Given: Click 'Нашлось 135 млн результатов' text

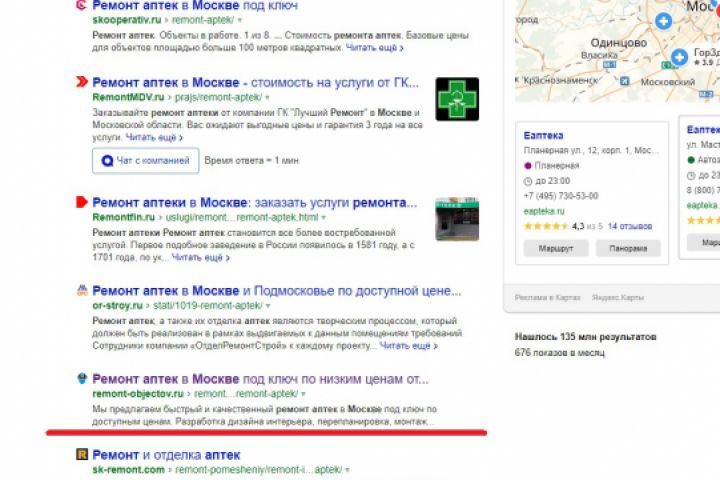Looking at the screenshot, I should point(585,337).
